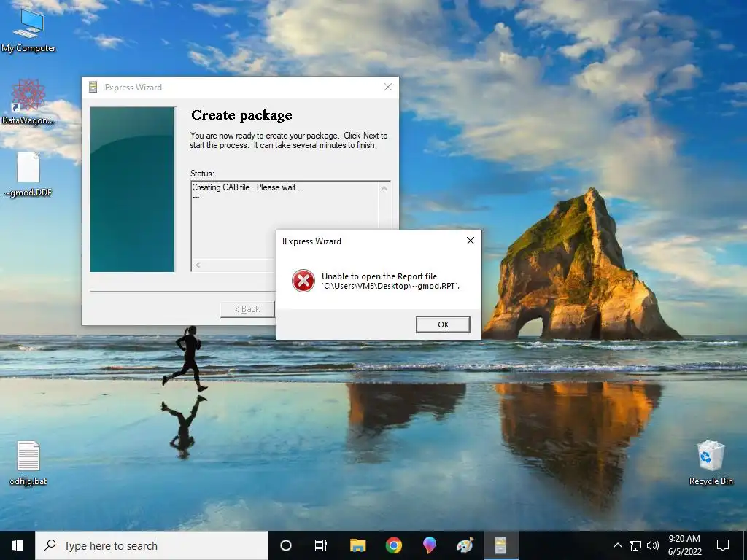Select the My Computer desktop icon
Viewport: 747px width, 560px height.
pos(28,30)
